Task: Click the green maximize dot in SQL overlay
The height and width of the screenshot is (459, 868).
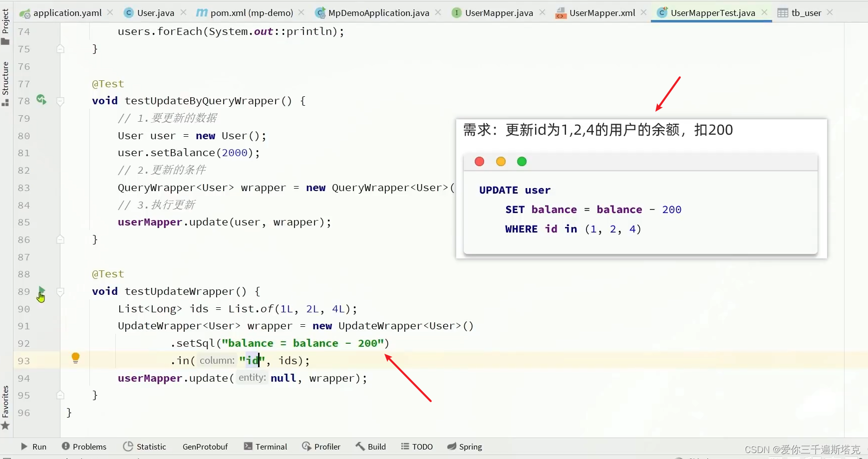Action: pyautogui.click(x=522, y=161)
